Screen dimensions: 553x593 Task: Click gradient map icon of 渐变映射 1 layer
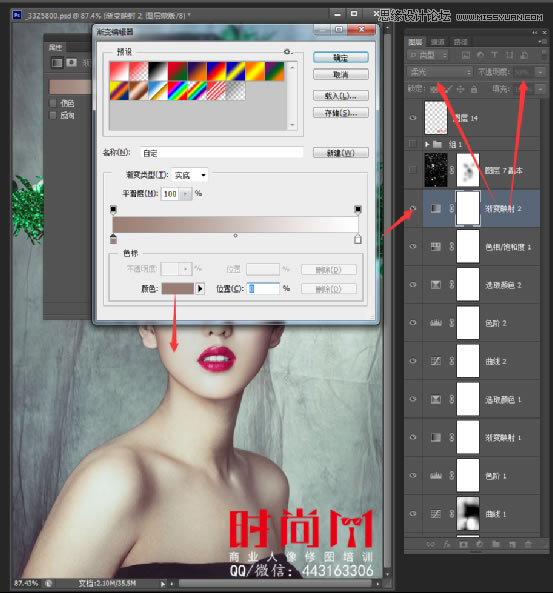(x=436, y=438)
